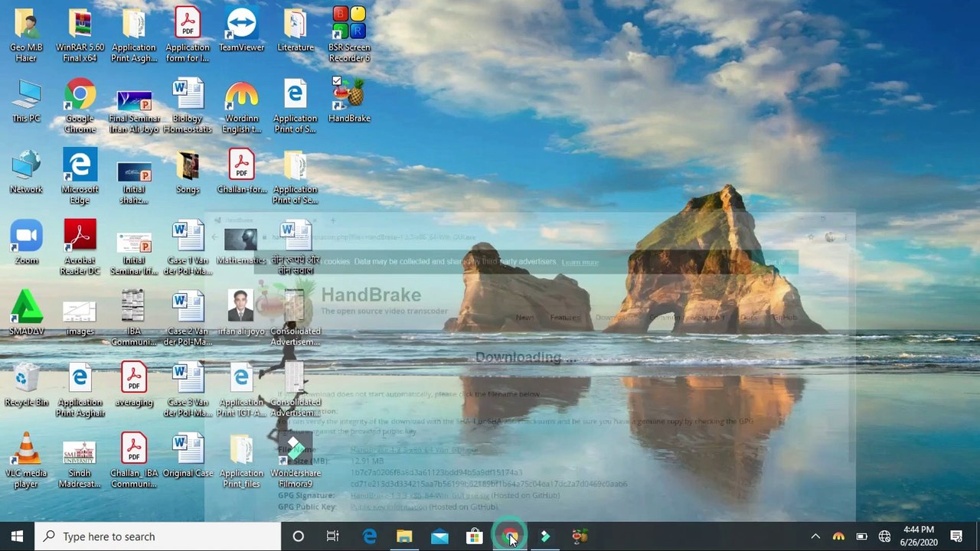Image resolution: width=980 pixels, height=551 pixels.
Task: Open the Action Center notifications icon
Action: tap(956, 536)
